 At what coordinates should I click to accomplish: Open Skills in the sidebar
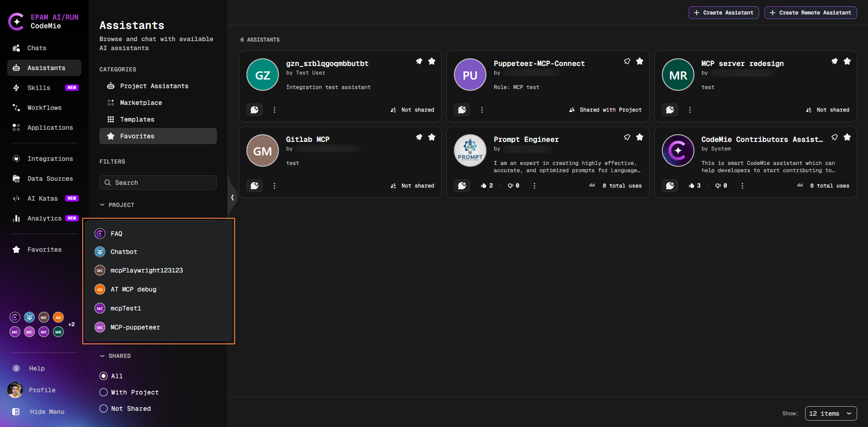[44, 88]
